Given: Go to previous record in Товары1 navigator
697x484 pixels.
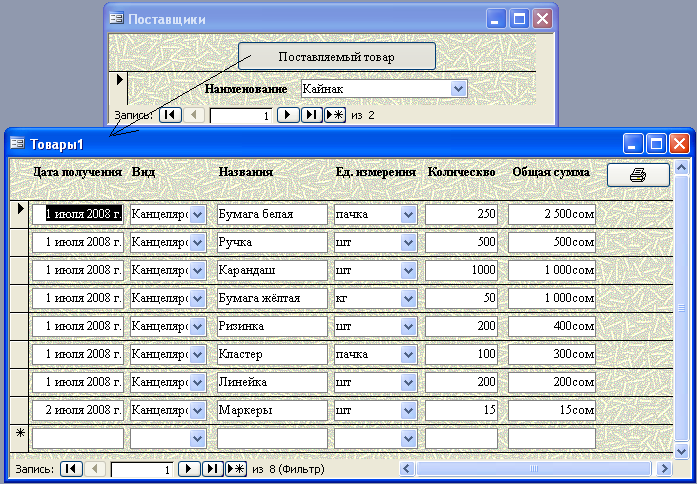Looking at the screenshot, I should (95, 469).
